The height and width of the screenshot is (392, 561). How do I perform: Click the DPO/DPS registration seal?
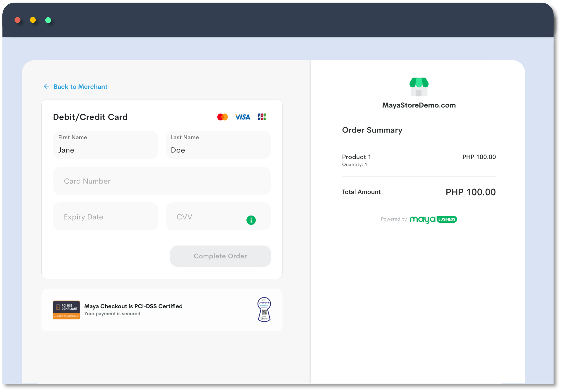point(264,309)
